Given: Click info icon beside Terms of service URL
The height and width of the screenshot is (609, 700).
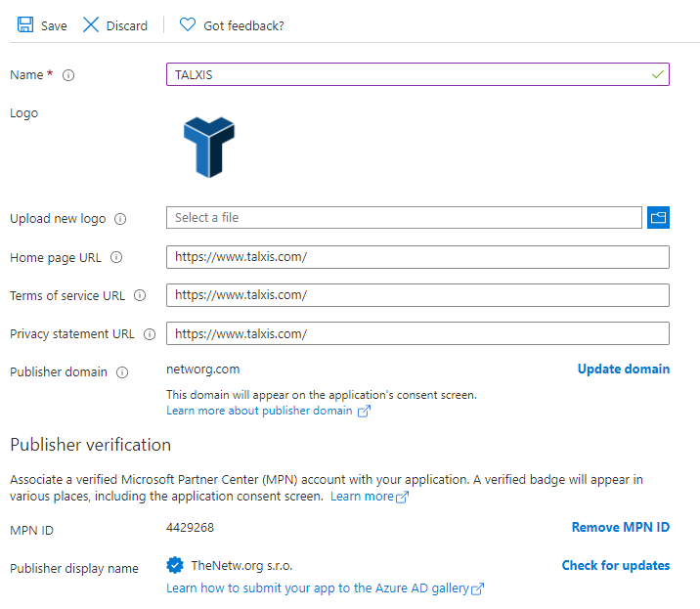Looking at the screenshot, I should click(x=139, y=296).
